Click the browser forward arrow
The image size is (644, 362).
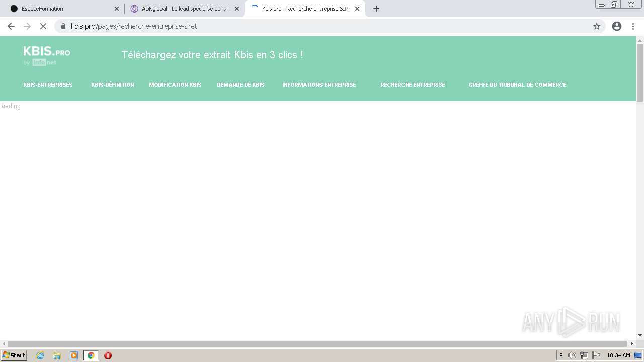click(x=27, y=26)
